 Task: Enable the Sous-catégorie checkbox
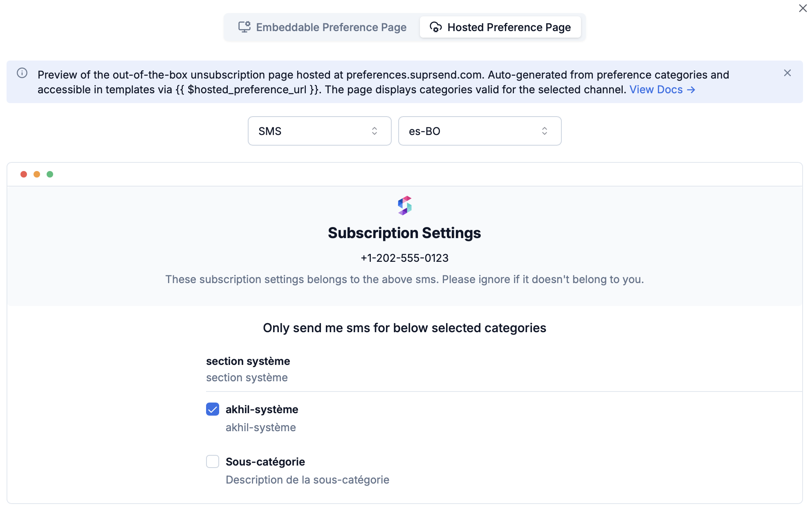click(213, 461)
